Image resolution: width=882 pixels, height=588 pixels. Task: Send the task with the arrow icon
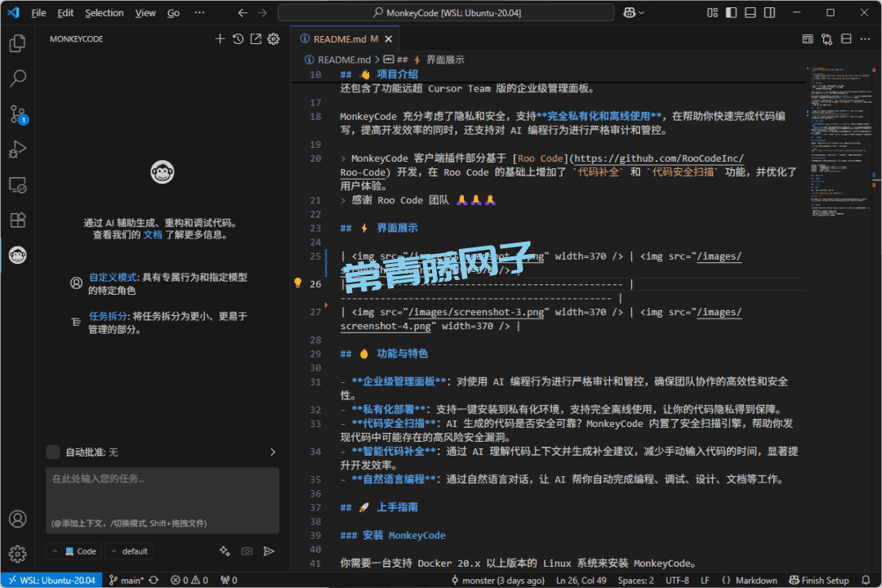(x=269, y=551)
